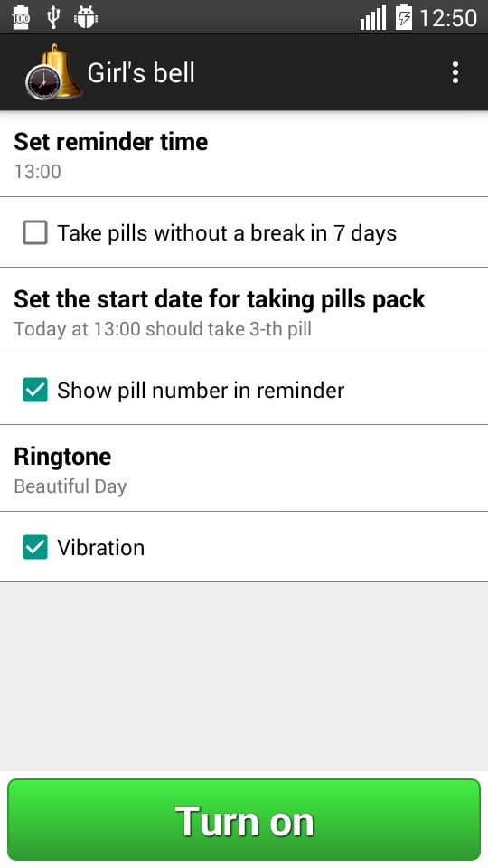Image resolution: width=488 pixels, height=868 pixels.
Task: Tap the signal strength bars icon
Action: [373, 18]
